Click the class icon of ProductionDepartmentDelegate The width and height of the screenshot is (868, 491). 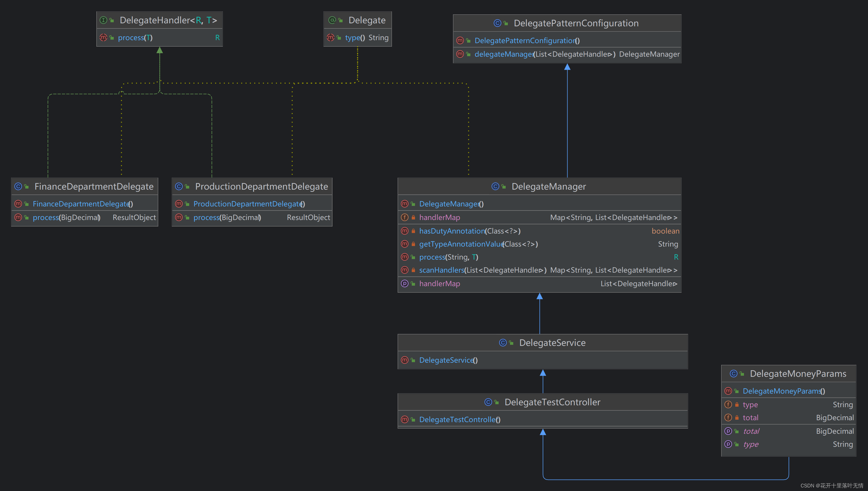tap(179, 186)
